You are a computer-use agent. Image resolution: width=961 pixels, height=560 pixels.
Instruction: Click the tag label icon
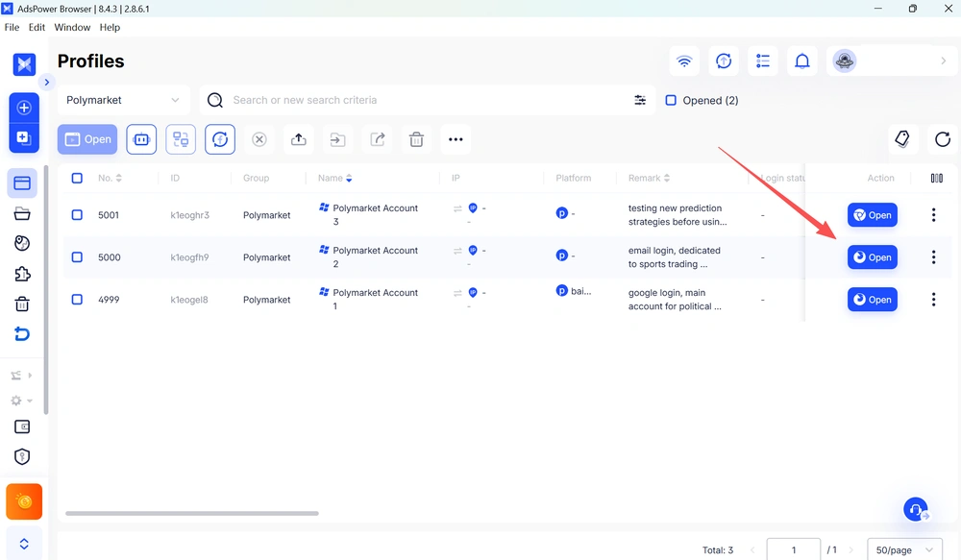(902, 139)
